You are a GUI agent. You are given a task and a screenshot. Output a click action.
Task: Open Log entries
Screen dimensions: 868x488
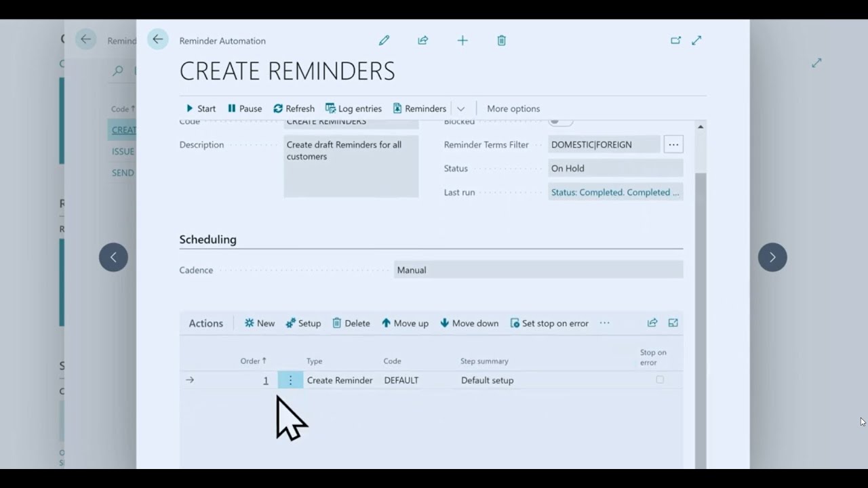click(x=353, y=108)
